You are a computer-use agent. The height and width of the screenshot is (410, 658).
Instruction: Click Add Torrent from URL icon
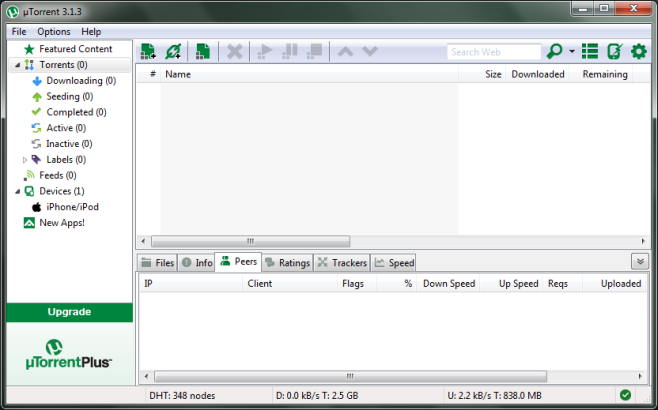pyautogui.click(x=173, y=51)
